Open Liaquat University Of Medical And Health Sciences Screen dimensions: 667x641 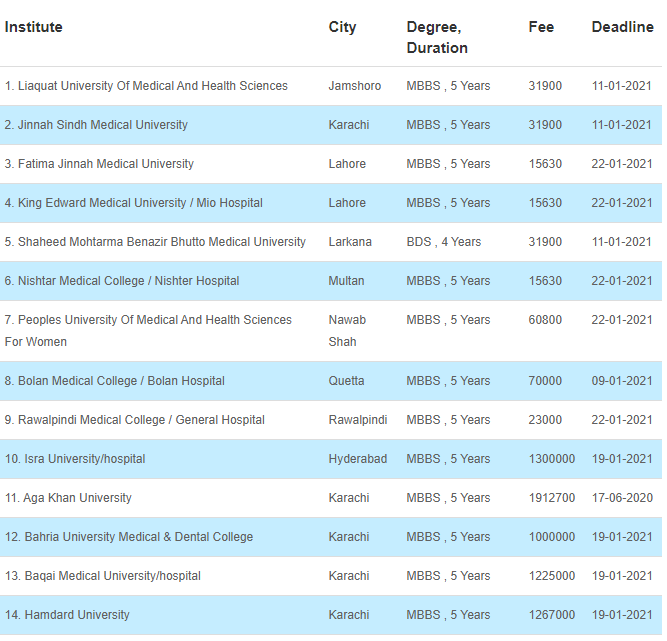click(x=146, y=86)
